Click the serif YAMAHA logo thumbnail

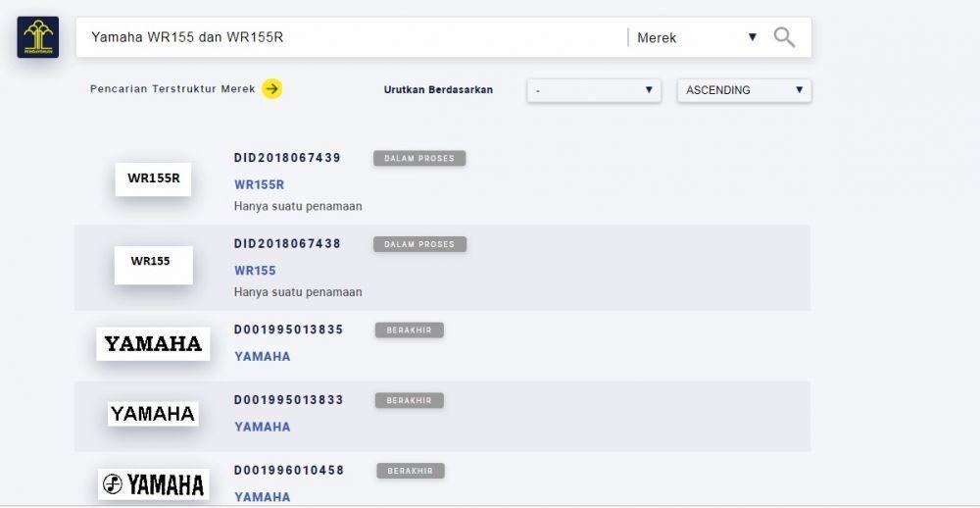tap(153, 343)
